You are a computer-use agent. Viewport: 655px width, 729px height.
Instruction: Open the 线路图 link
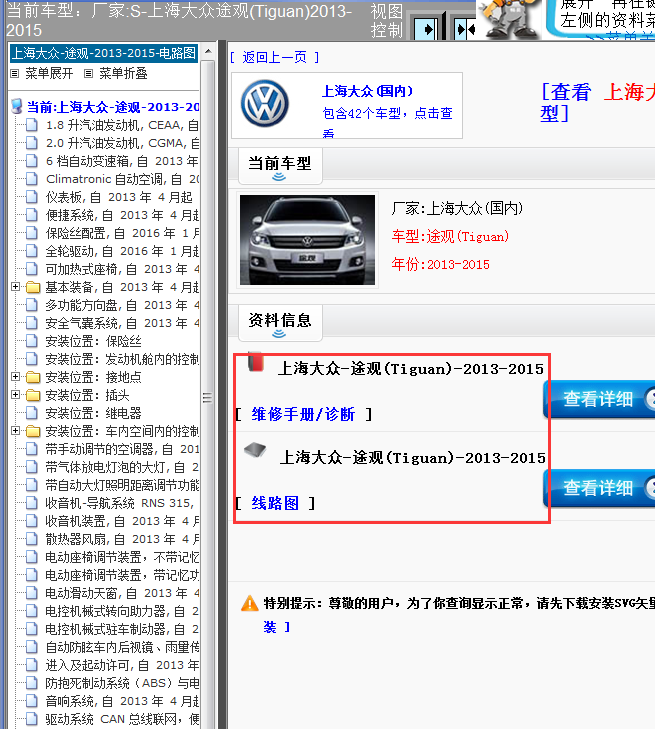275,503
